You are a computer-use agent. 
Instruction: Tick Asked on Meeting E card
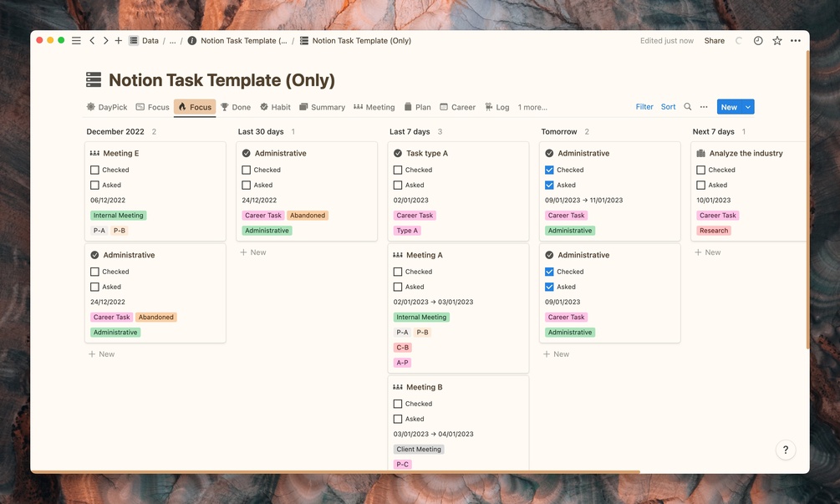pos(94,185)
